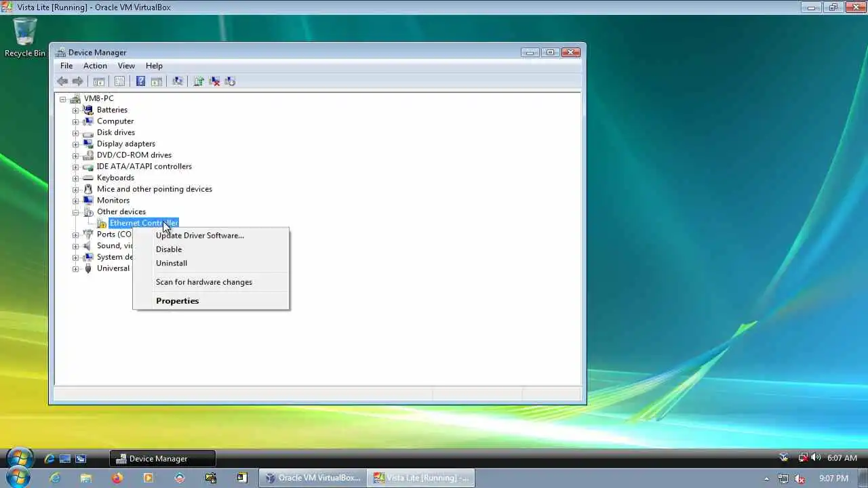Expand the Batteries category

(x=75, y=110)
